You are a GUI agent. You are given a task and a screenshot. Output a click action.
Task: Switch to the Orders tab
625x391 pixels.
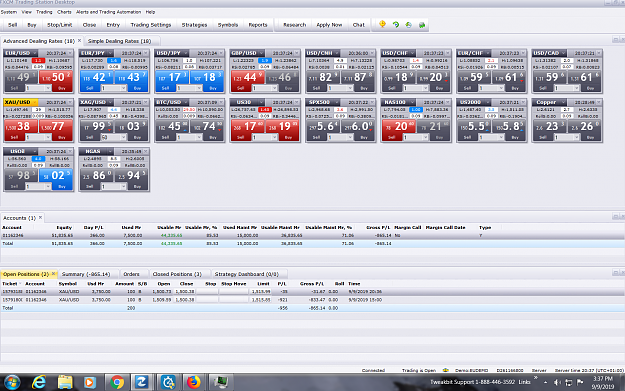[x=131, y=274]
